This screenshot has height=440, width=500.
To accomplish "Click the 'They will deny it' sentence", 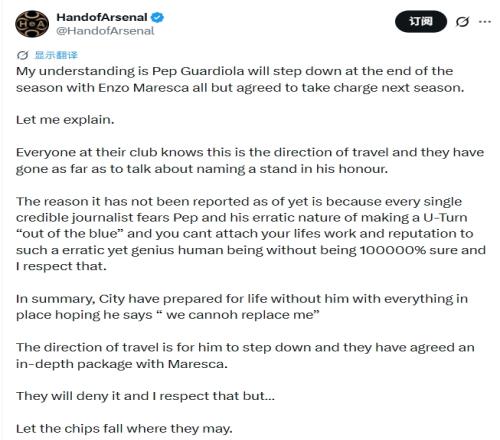I will point(145,396).
